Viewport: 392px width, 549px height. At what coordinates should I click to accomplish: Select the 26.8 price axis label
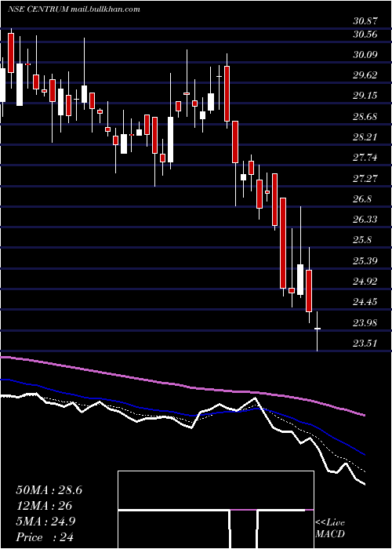(x=362, y=199)
